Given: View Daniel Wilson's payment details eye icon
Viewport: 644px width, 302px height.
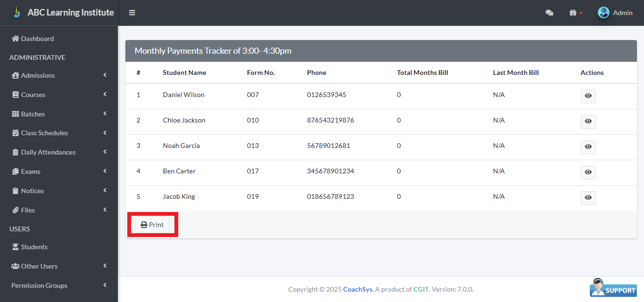Looking at the screenshot, I should (x=588, y=96).
